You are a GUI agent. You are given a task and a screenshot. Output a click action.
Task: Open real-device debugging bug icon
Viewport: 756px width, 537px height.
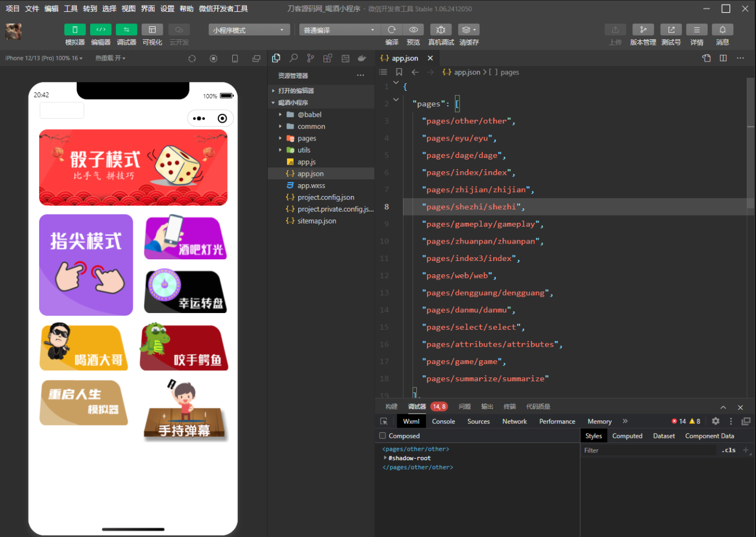(x=441, y=30)
